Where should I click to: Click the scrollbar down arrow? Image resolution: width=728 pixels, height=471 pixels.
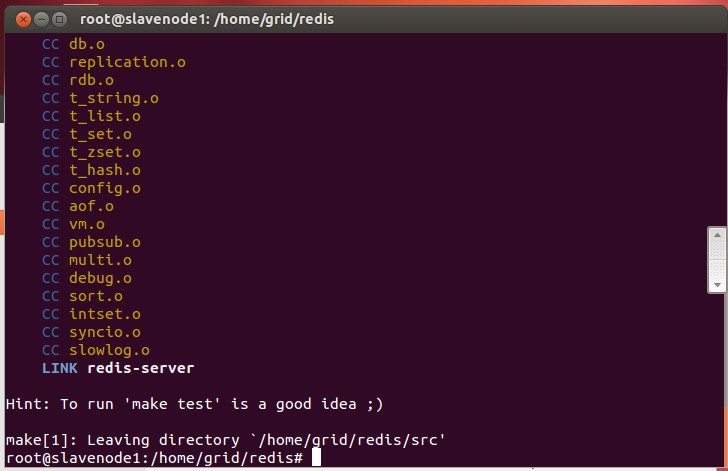tap(717, 285)
